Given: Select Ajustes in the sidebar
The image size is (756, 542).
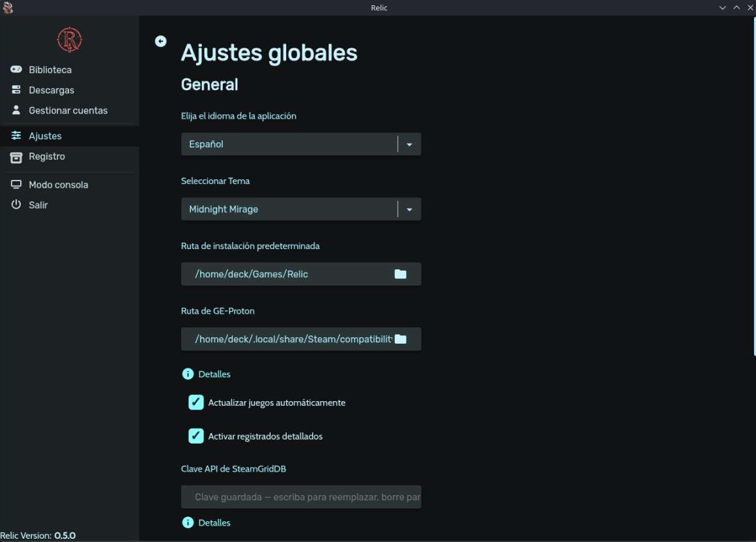Looking at the screenshot, I should pos(70,136).
